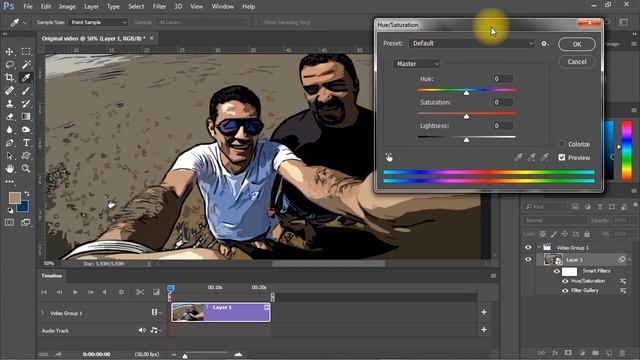This screenshot has width=640, height=360.
Task: Select the Blur tool
Action: [9, 130]
